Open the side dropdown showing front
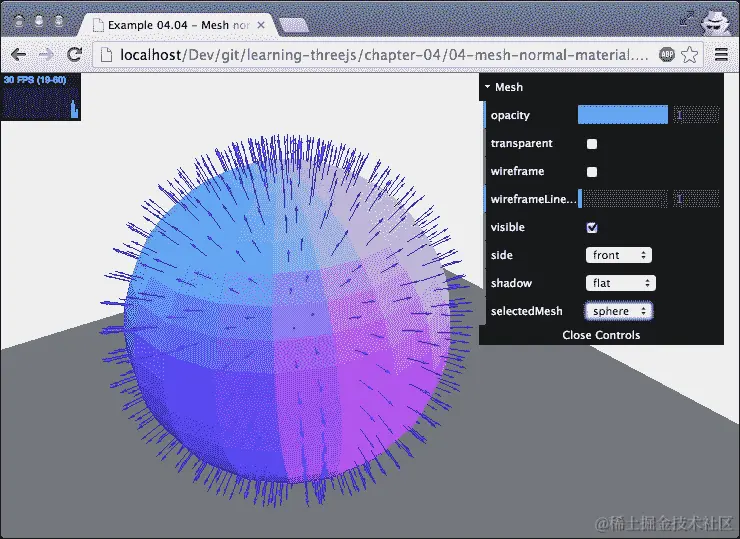Viewport: 740px width, 539px height. click(619, 255)
